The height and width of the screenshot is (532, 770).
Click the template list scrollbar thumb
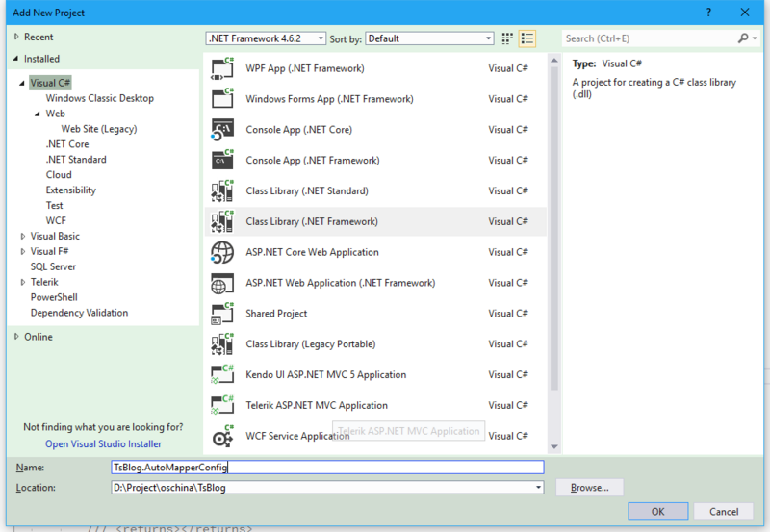(554, 228)
